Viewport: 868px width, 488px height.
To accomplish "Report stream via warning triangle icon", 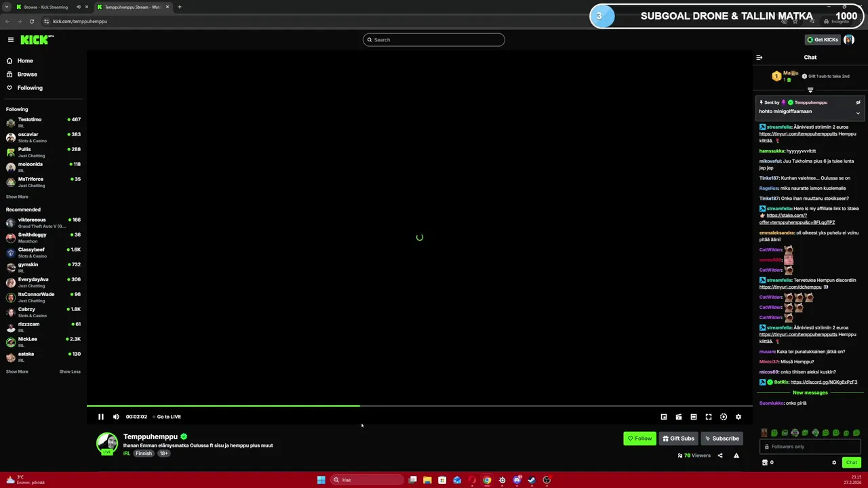I will 736,455.
